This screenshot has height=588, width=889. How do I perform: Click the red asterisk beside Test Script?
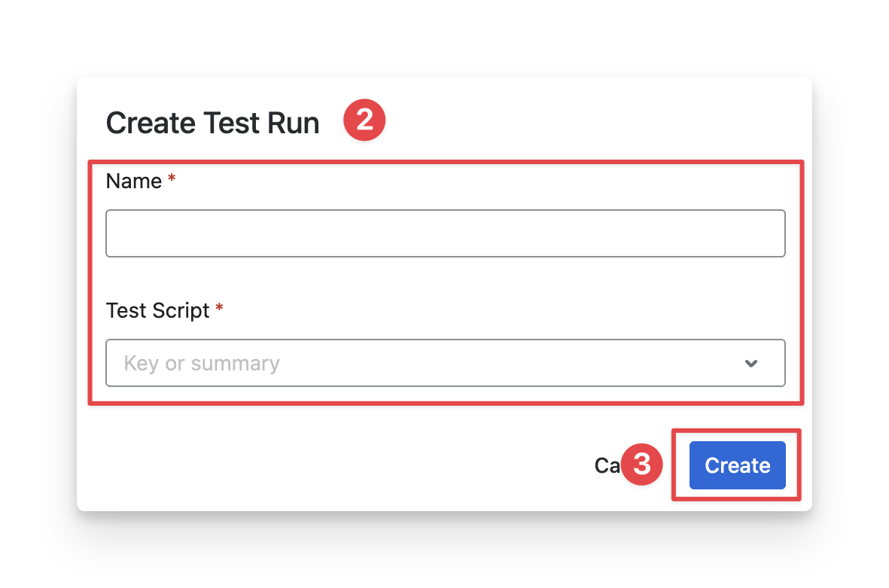[219, 309]
